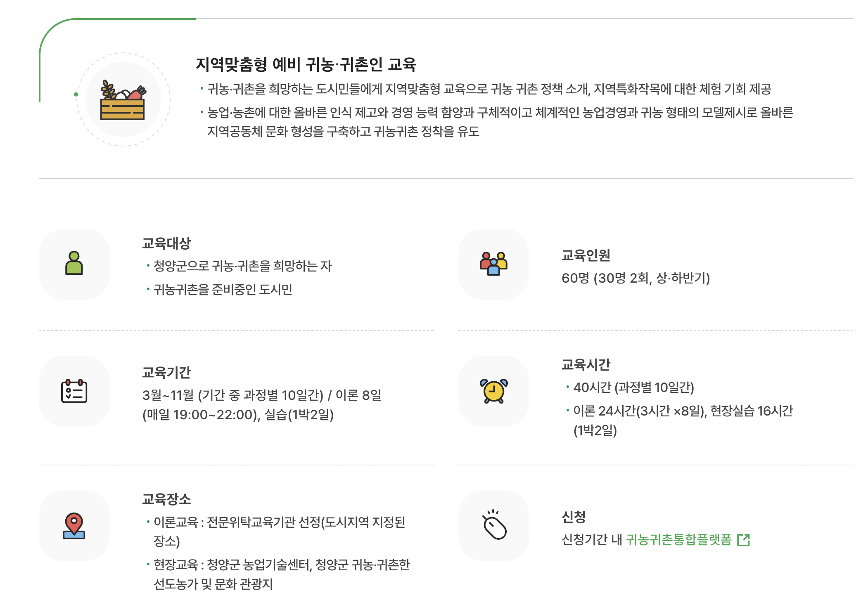Image resolution: width=868 pixels, height=614 pixels.
Task: Click the 교육시간 section title
Action: (x=586, y=365)
